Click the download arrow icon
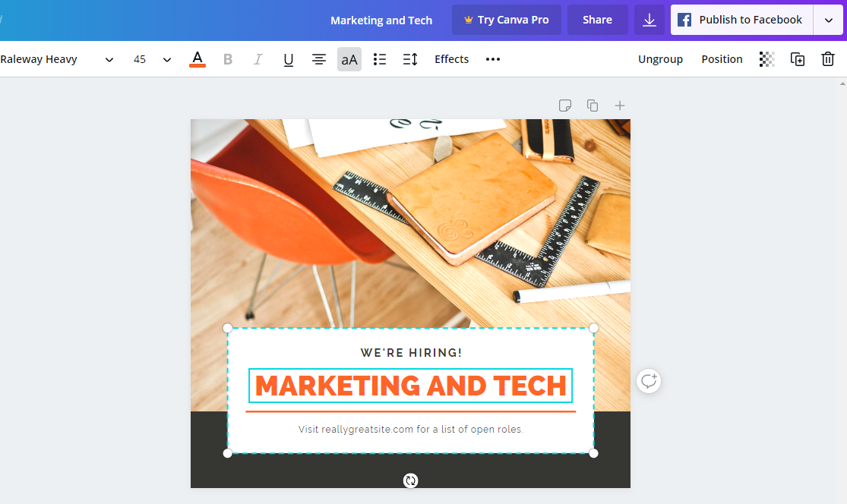847x504 pixels. point(649,20)
